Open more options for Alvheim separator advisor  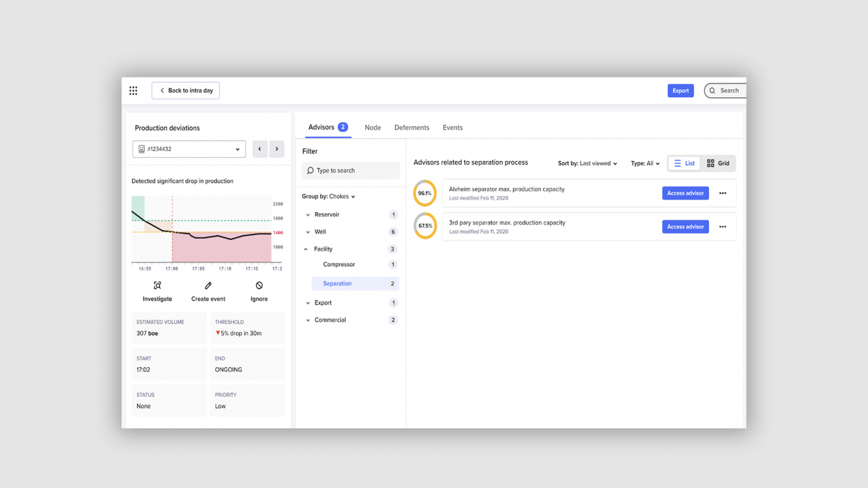pos(723,193)
